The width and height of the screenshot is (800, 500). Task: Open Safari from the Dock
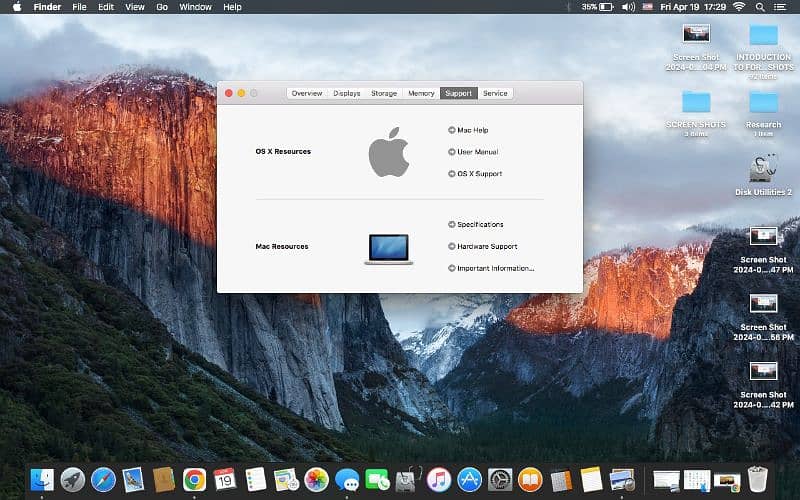(x=103, y=480)
